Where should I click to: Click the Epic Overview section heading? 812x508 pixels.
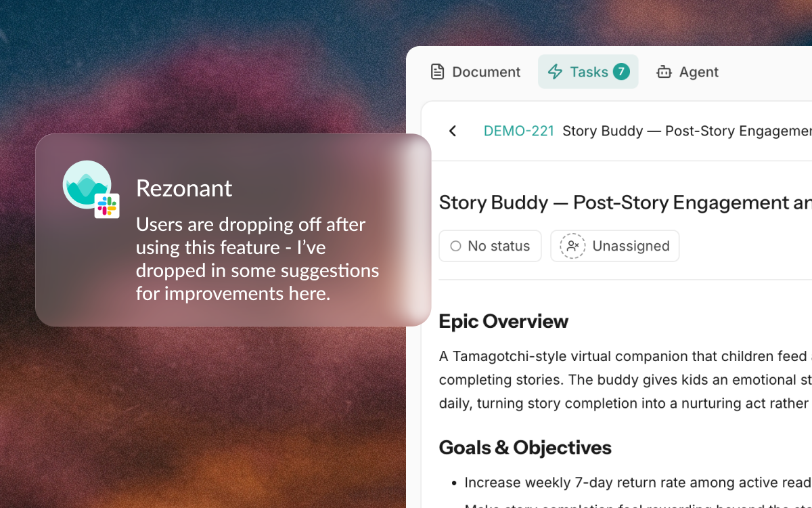coord(503,321)
